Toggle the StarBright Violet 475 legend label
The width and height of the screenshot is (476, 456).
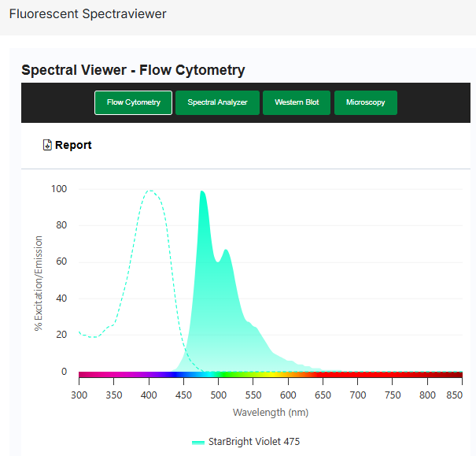[x=254, y=442]
